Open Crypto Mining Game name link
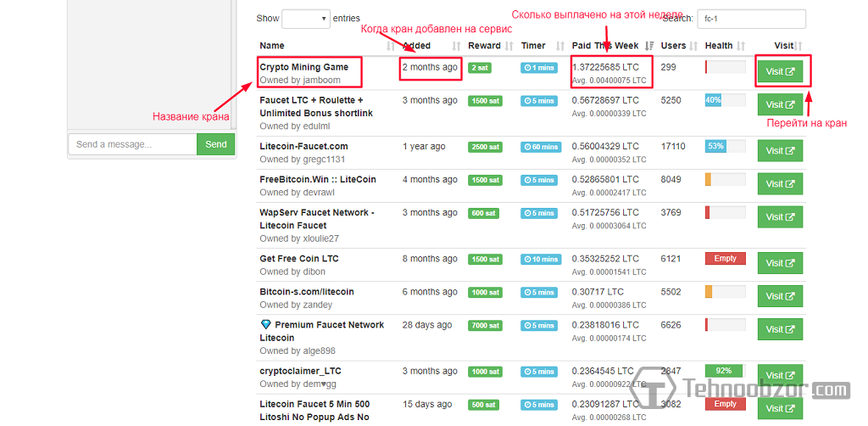868x426 pixels. coord(304,67)
